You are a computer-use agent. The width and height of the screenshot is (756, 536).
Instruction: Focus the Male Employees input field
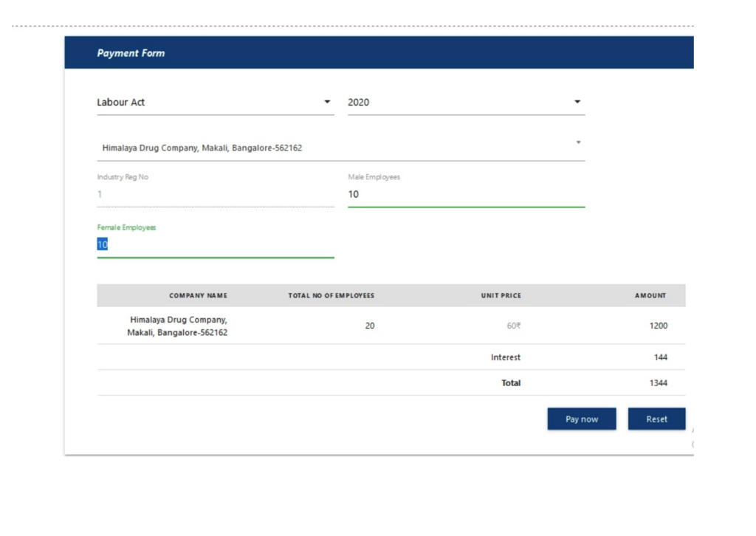pos(465,195)
